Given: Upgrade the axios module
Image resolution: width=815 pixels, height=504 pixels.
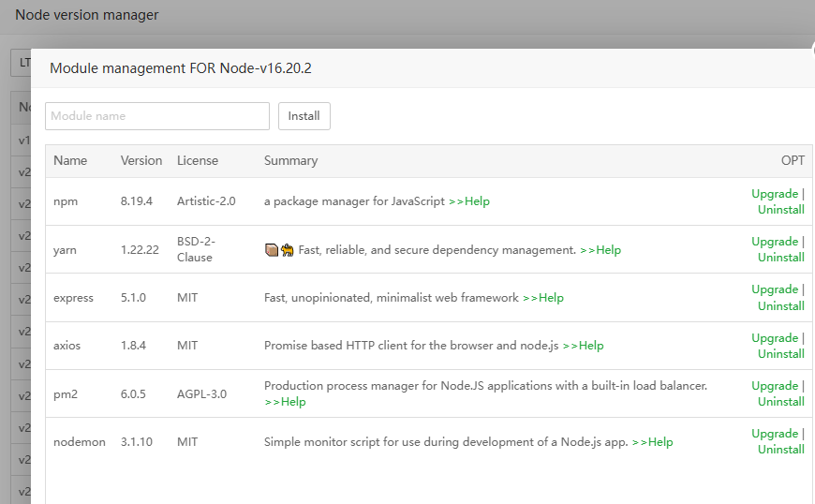Looking at the screenshot, I should pyautogui.click(x=775, y=338).
